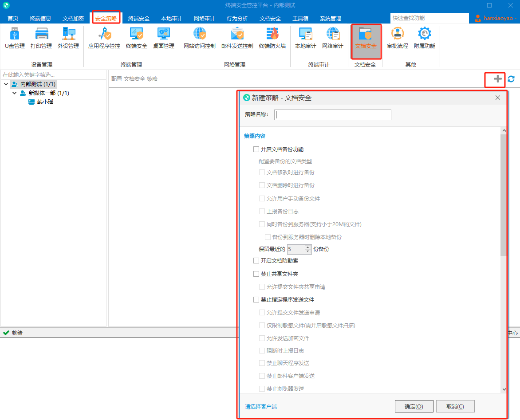This screenshot has height=420, width=520.
Task: Select 终端安全 icon in ribbon
Action: pos(136,38)
